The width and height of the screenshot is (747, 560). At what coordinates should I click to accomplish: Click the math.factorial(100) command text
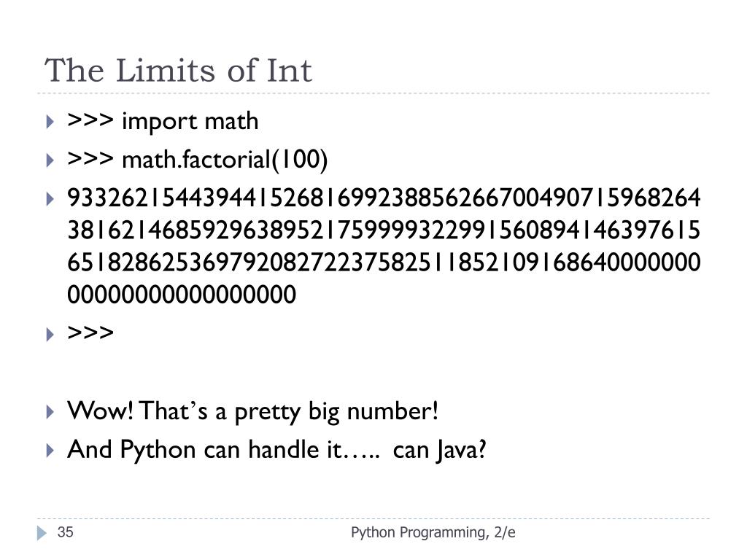[225, 160]
